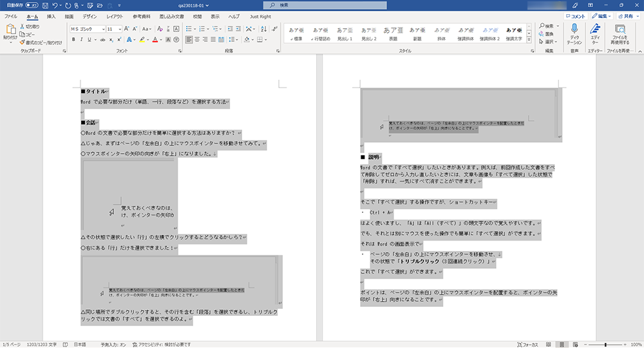Apply the 見出し 1 style
Viewport: 644px width, 348px height.
pyautogui.click(x=345, y=33)
